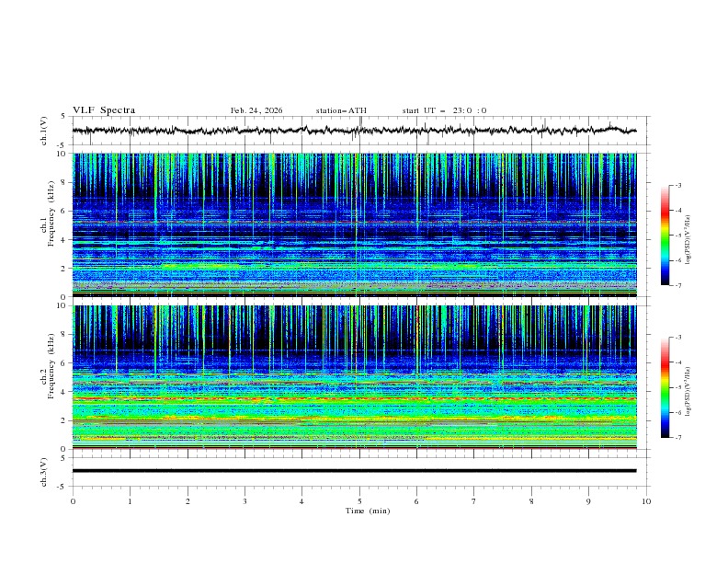Click time axis tick label "4"
The height and width of the screenshot is (563, 728).
[301, 501]
